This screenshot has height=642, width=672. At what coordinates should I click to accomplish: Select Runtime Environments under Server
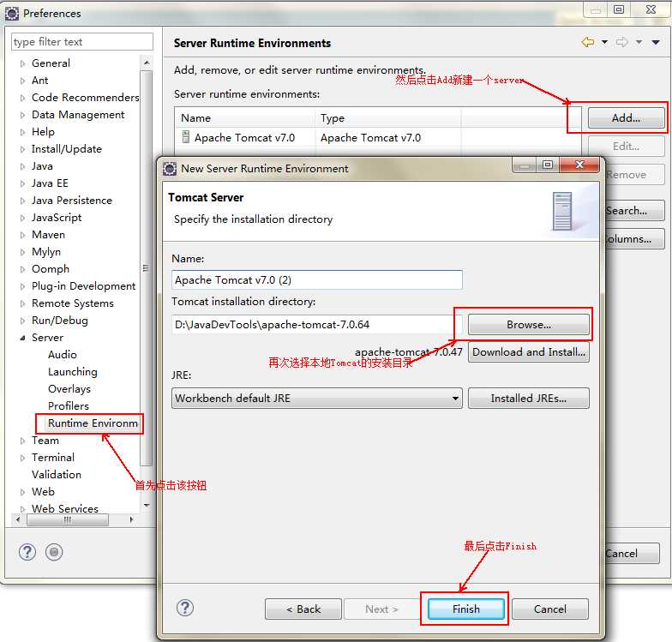(x=93, y=423)
